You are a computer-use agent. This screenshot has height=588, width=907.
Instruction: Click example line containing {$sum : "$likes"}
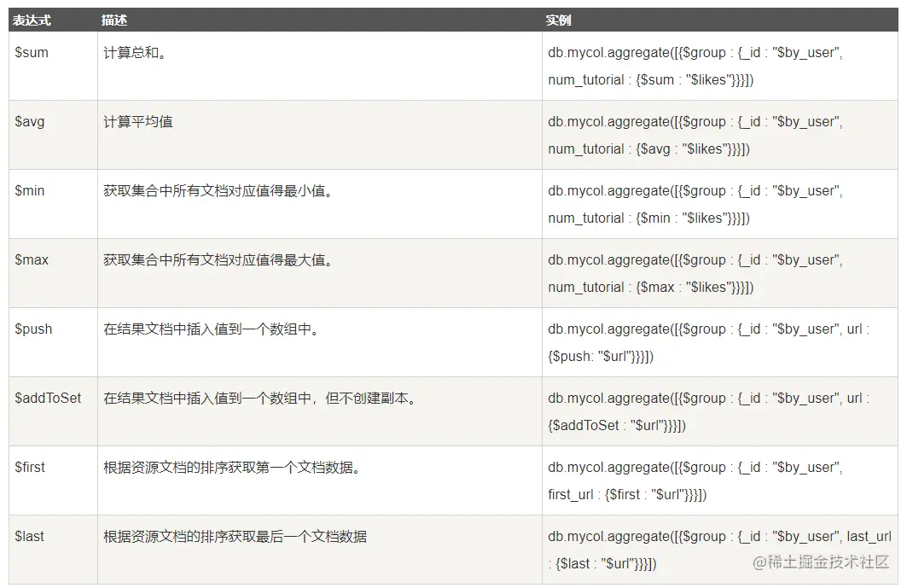click(x=651, y=80)
